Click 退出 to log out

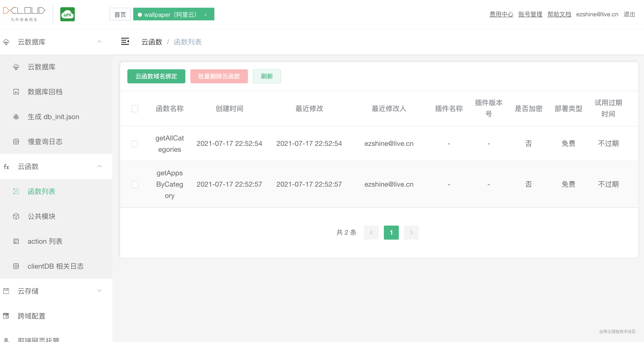pos(629,14)
